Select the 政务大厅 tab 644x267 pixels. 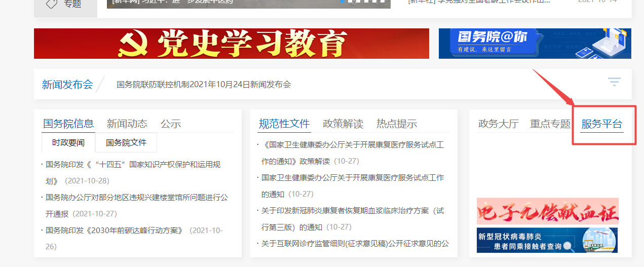tap(498, 124)
